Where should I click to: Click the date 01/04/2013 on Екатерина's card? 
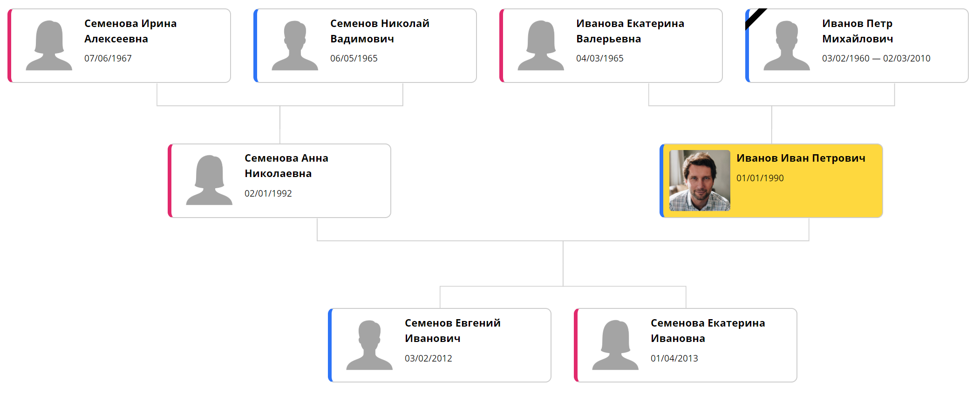coord(674,358)
